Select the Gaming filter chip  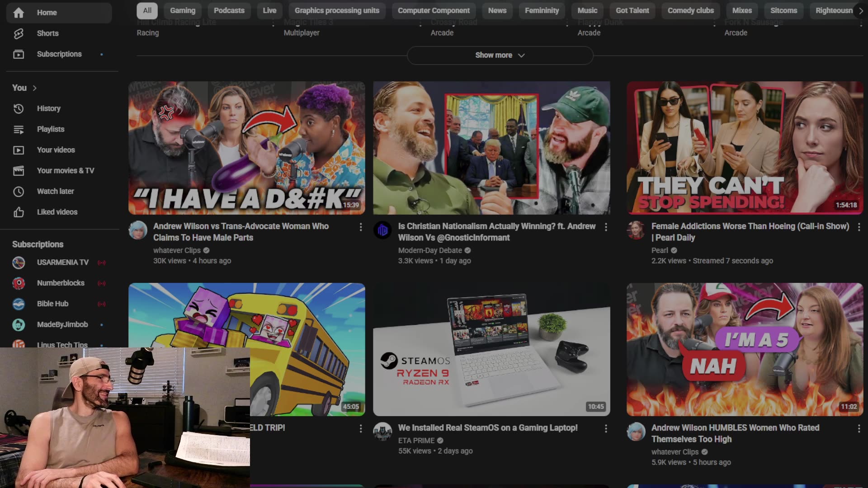click(x=183, y=10)
